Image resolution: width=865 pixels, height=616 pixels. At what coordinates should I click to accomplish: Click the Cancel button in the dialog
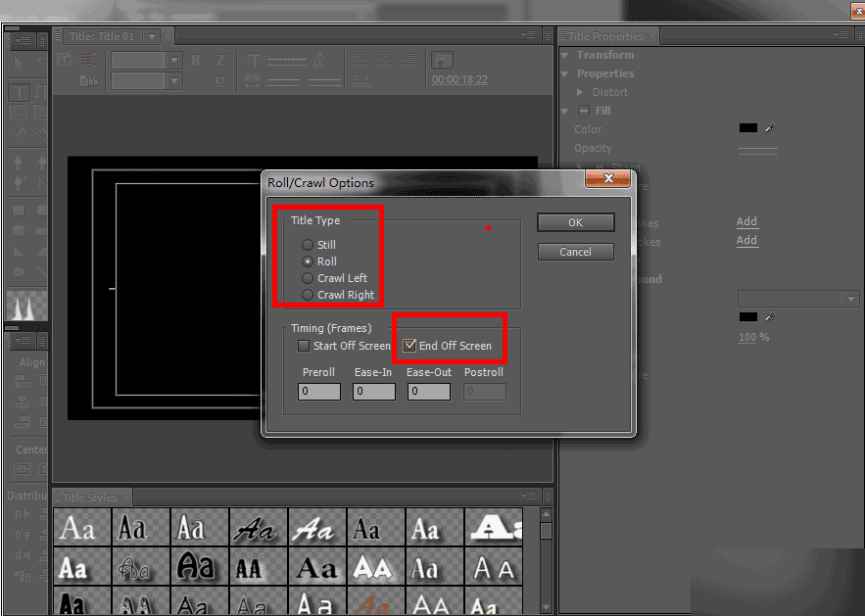[575, 252]
